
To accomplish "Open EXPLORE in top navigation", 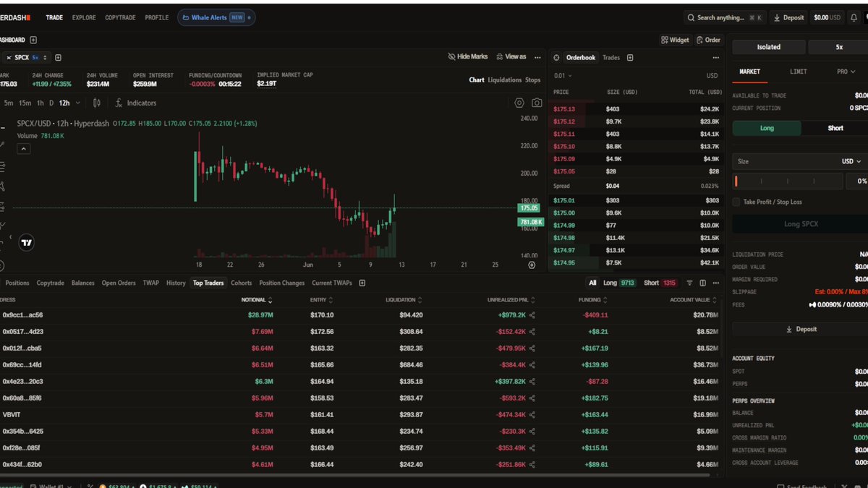I will click(x=84, y=17).
